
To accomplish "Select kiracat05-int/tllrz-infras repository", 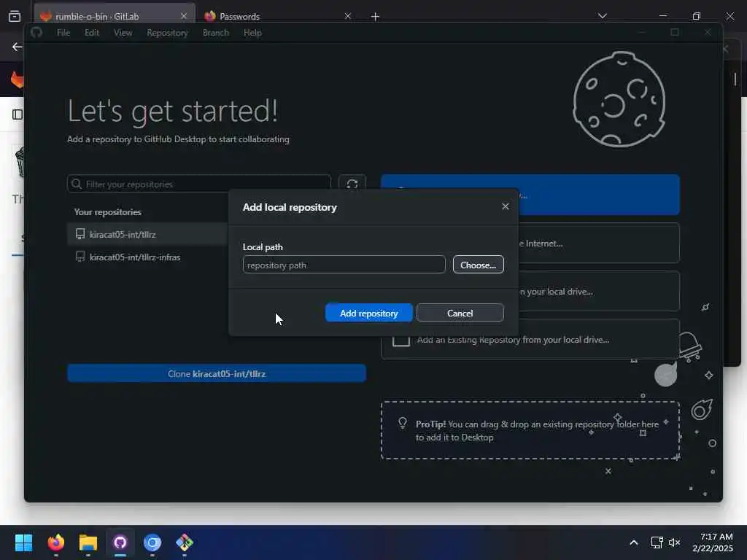I will click(x=147, y=257).
